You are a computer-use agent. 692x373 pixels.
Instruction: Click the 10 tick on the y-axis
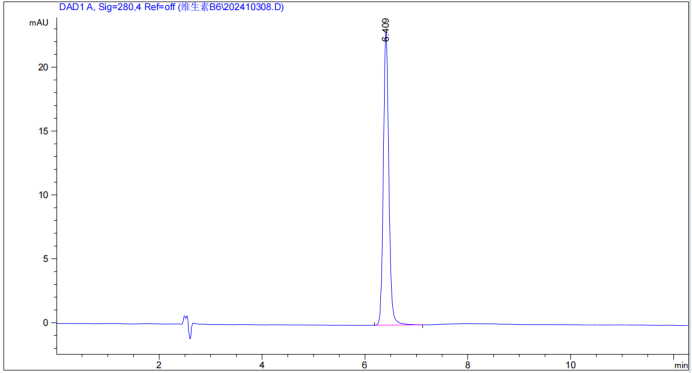pyautogui.click(x=43, y=195)
